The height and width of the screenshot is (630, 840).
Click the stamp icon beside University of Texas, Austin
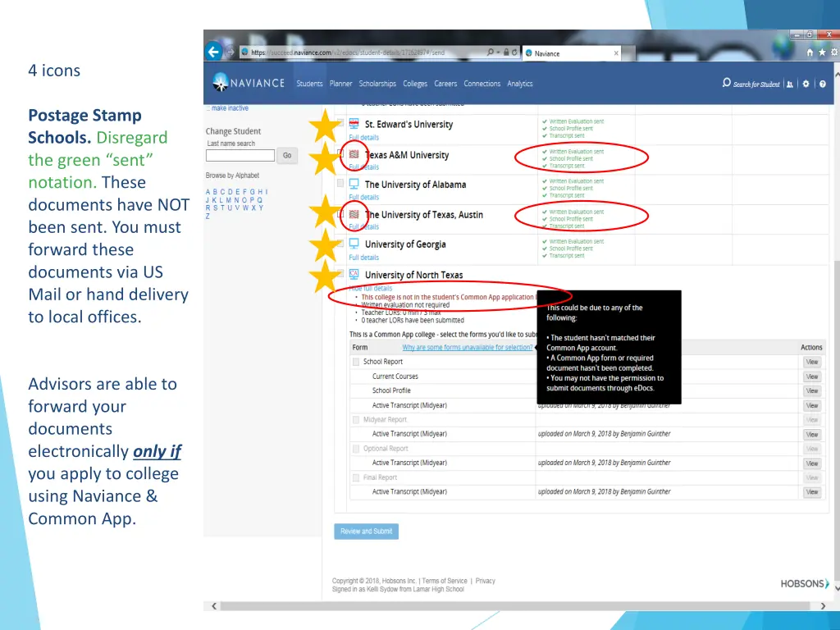pos(354,214)
